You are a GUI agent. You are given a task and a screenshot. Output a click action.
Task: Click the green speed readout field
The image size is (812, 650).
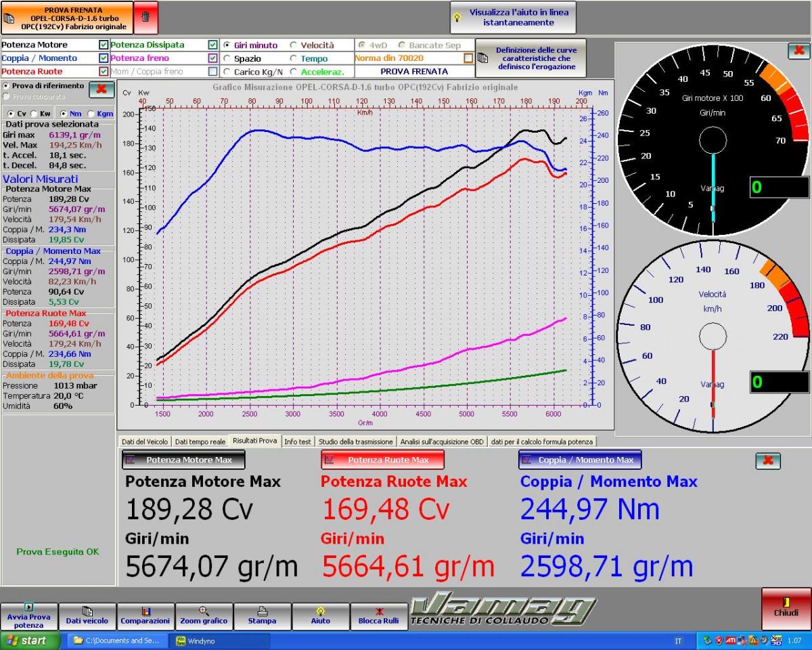coord(780,382)
